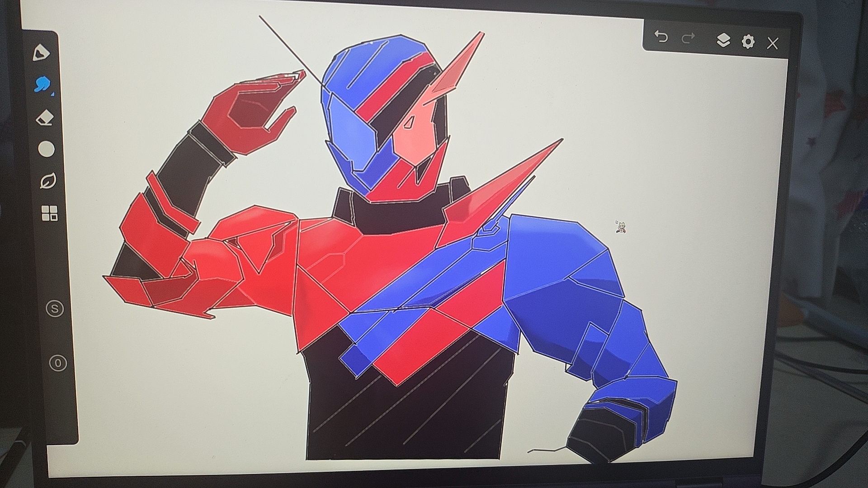Open the four-square grid panel

[50, 213]
